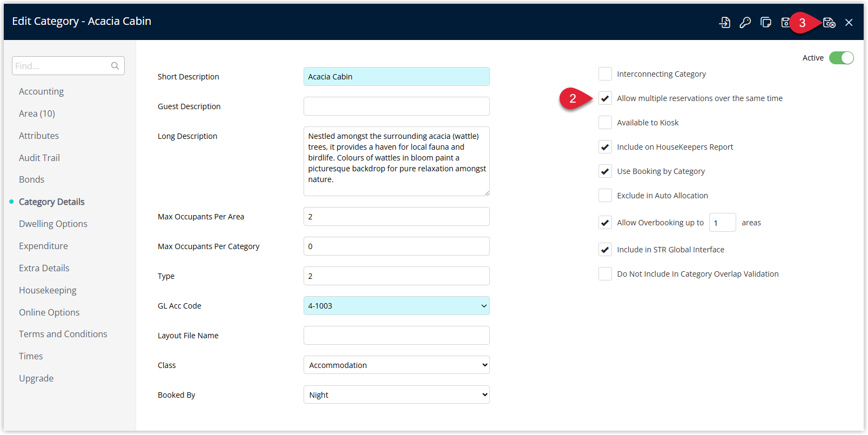This screenshot has width=868, height=435.
Task: Select Times in the sidebar
Action: click(x=31, y=356)
